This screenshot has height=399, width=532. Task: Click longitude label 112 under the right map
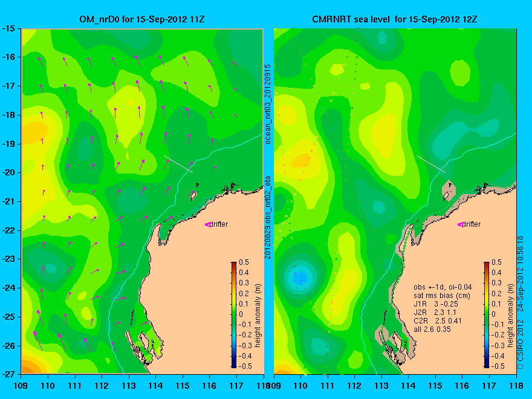click(x=354, y=386)
